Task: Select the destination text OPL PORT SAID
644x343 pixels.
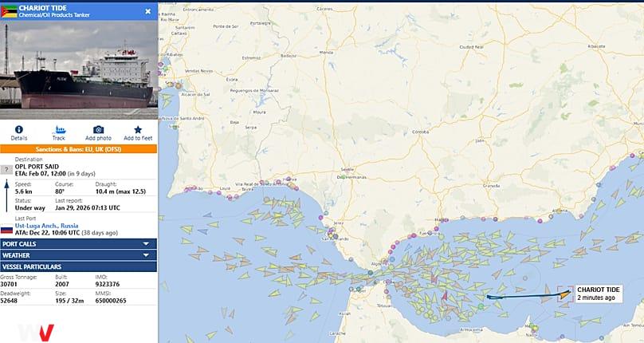Action: pyautogui.click(x=38, y=167)
